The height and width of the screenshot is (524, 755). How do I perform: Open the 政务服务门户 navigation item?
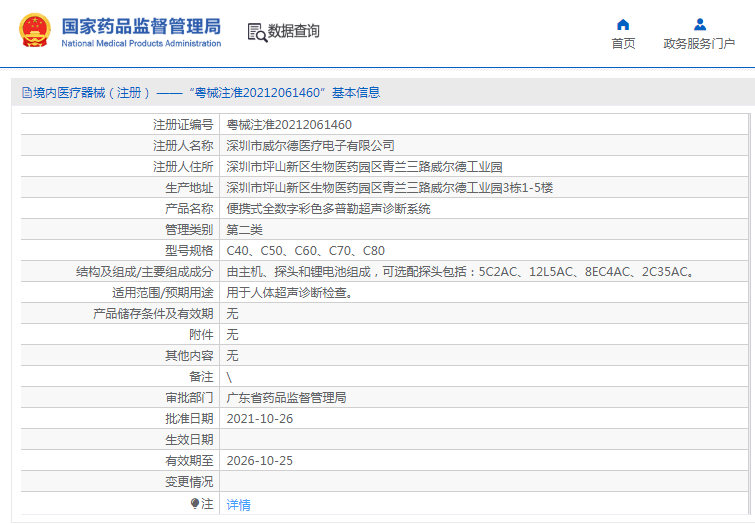(x=699, y=44)
